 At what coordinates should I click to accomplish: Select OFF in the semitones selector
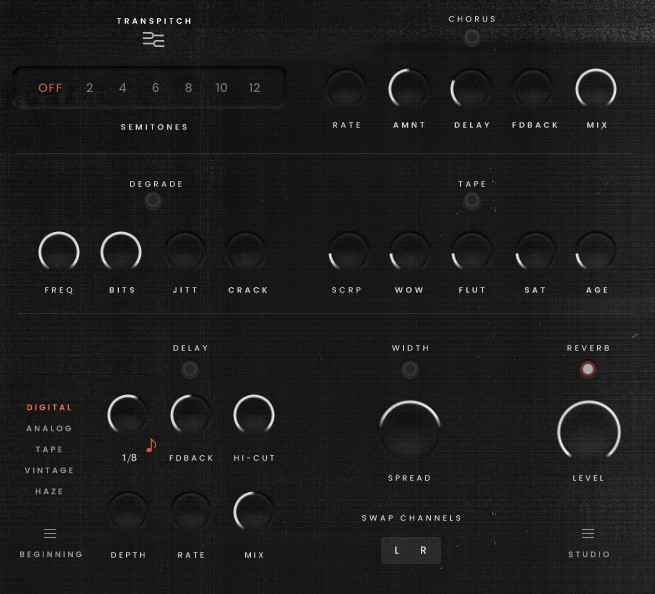pyautogui.click(x=50, y=88)
